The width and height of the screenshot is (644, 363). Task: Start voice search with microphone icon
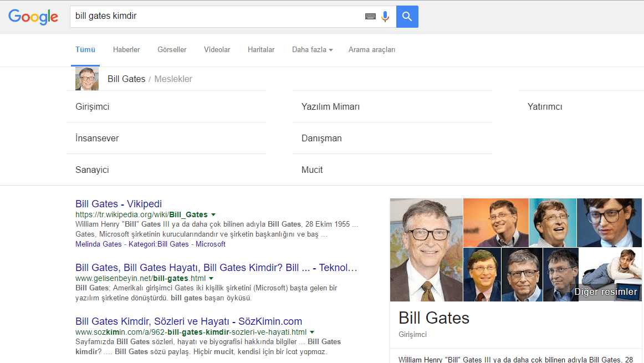[385, 17]
